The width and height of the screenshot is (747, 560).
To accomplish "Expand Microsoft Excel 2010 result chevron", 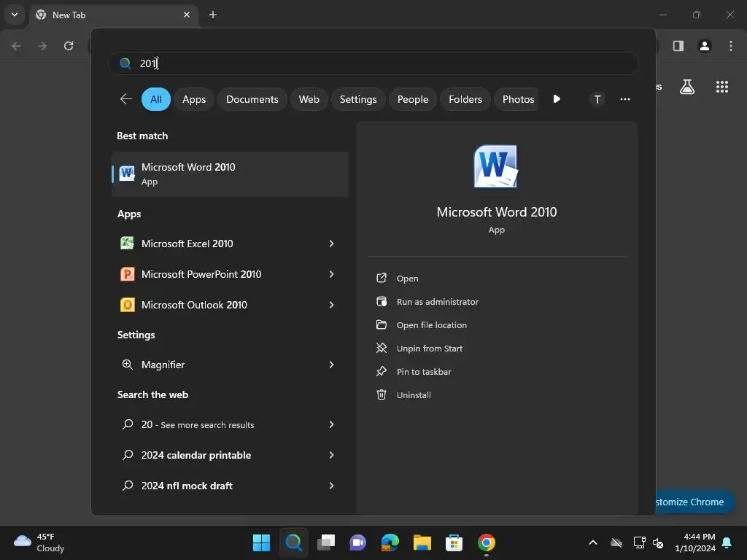I will (x=332, y=244).
